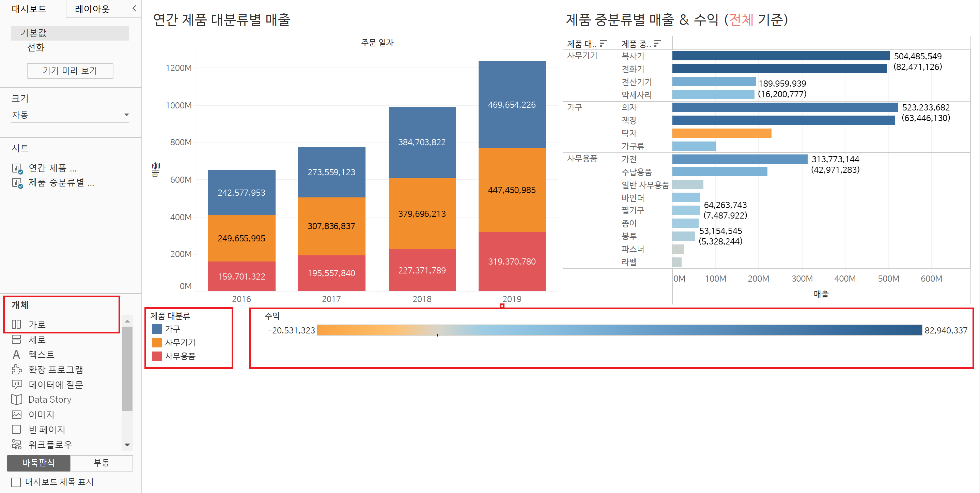This screenshot has width=980, height=493.
Task: Click the 이미지 image object icon
Action: click(x=16, y=414)
